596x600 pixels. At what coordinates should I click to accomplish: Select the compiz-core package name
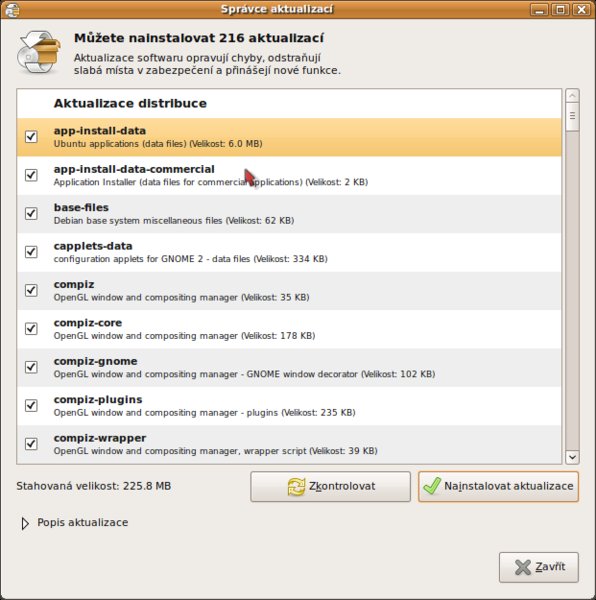tap(88, 323)
